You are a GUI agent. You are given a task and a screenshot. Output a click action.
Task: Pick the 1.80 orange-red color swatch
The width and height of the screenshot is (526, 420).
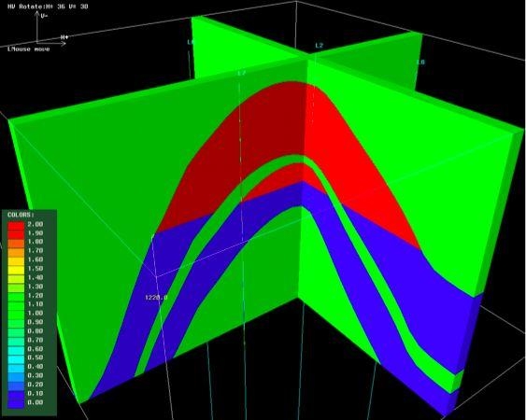pos(16,242)
